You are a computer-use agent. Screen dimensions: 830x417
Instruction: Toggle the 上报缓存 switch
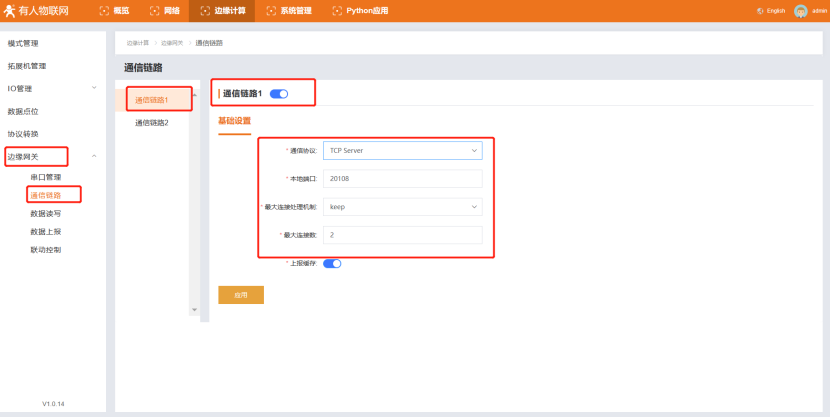coord(332,264)
